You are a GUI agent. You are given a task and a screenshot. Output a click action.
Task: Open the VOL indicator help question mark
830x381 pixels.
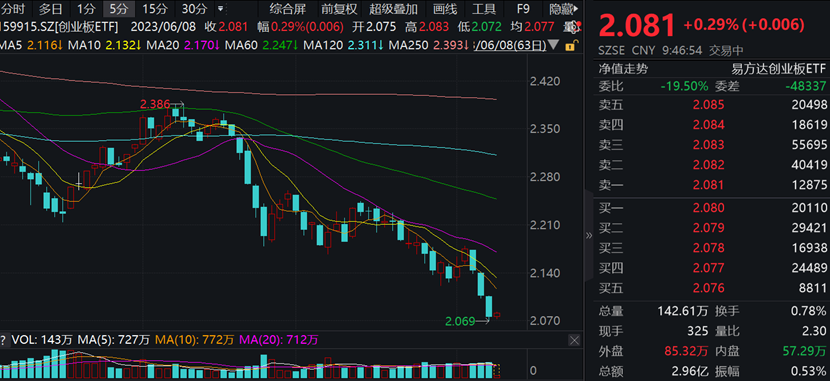[x=4, y=339]
